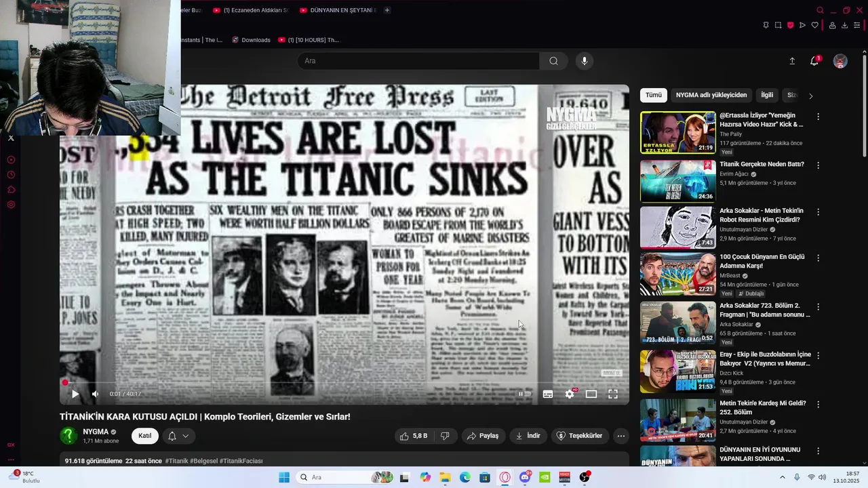
Task: Select the İlgili filter chip
Action: tap(767, 96)
